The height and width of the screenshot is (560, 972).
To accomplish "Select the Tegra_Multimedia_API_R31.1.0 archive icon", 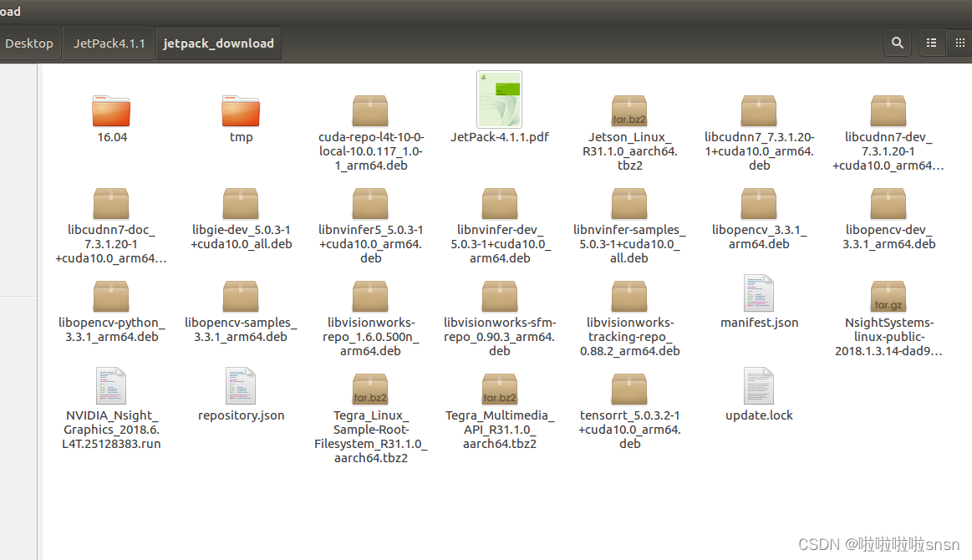I will 500,389.
